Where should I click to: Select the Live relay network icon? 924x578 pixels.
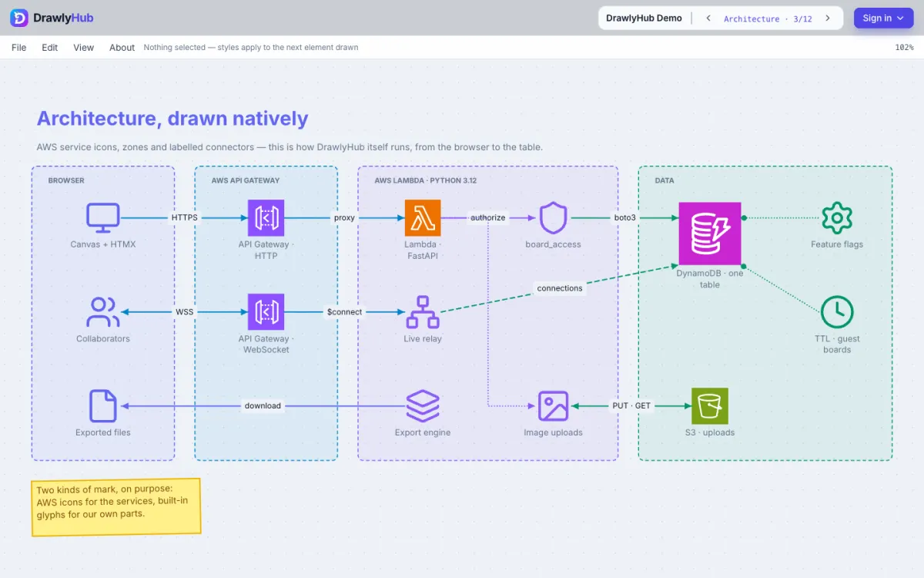[423, 312]
